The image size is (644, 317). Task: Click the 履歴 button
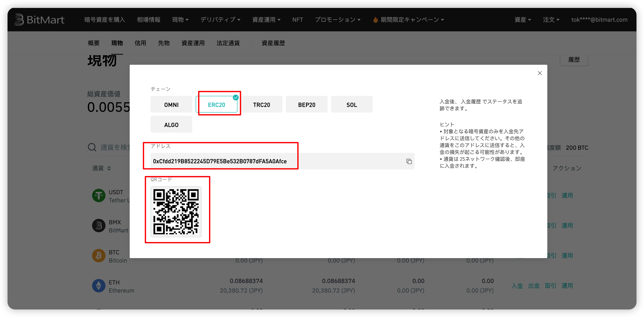[x=574, y=60]
